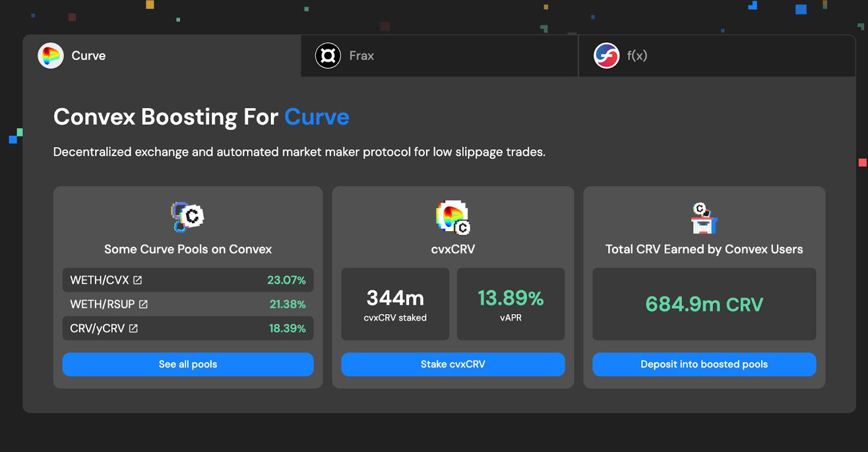Viewport: 868px width, 452px height.
Task: Select the WETH/RSUP pool row
Action: (x=188, y=304)
